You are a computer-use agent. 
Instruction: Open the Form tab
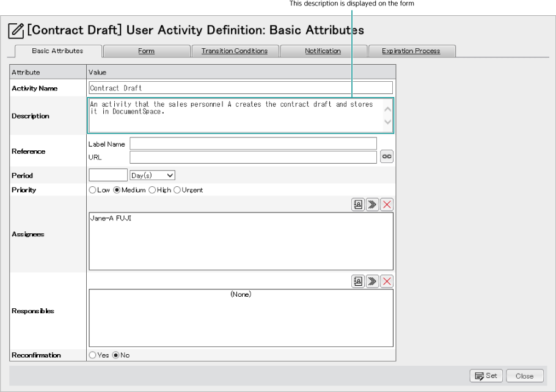[147, 51]
